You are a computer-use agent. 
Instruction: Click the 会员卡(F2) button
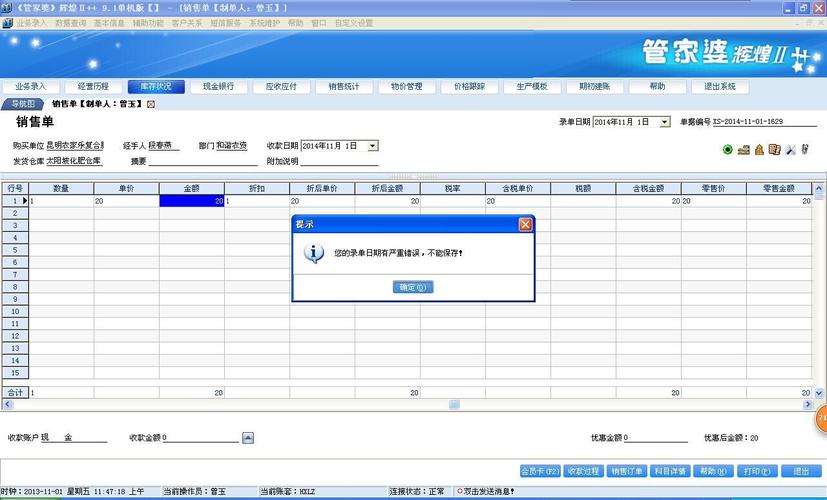click(541, 471)
